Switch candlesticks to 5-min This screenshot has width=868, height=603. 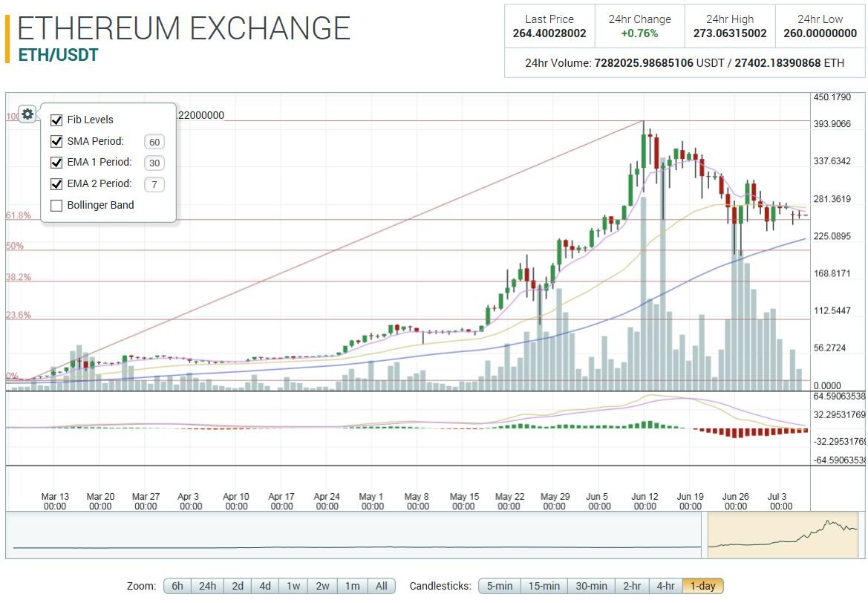tap(500, 586)
